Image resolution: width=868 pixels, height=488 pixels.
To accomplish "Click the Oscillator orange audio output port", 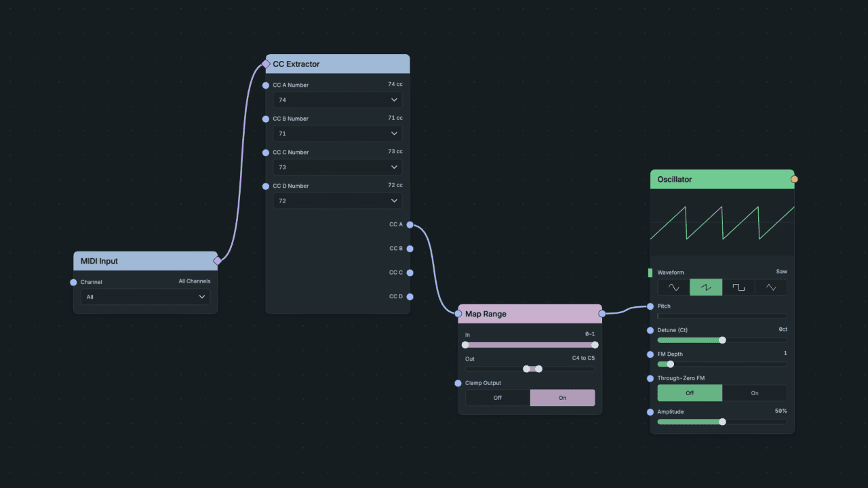I will tap(795, 180).
